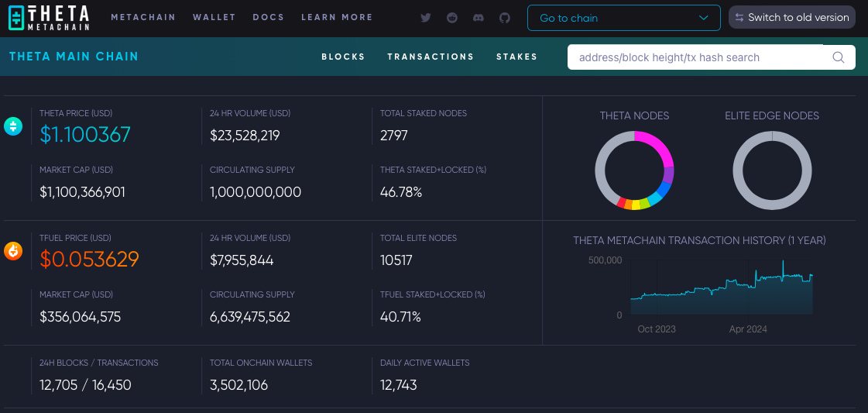Open the Stakes page link
This screenshot has height=413, width=868.
click(x=516, y=57)
